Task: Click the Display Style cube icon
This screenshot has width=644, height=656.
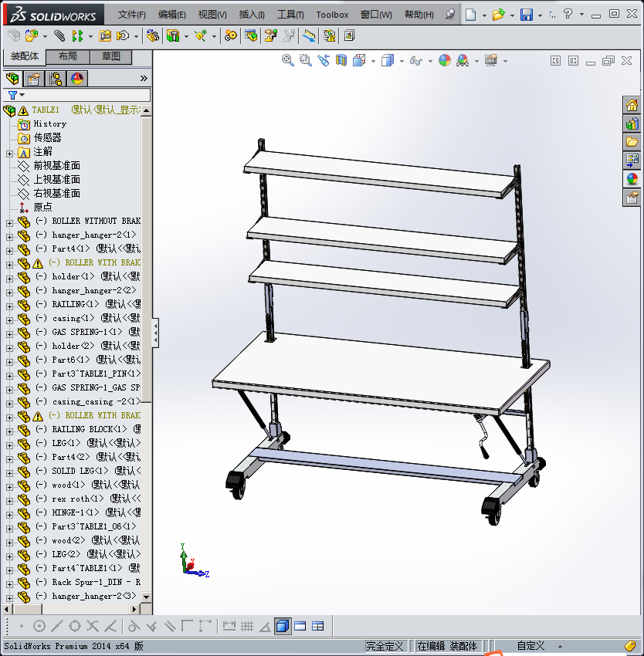Action: click(x=388, y=60)
